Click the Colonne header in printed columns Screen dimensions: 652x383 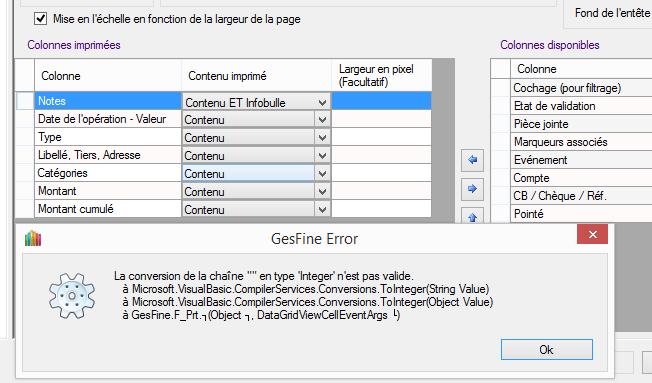(108, 76)
